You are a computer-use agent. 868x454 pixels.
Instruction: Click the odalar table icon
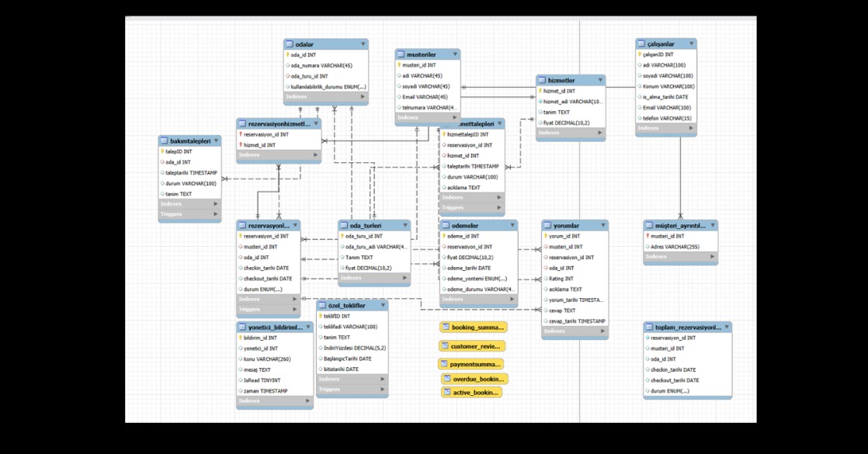pyautogui.click(x=290, y=44)
